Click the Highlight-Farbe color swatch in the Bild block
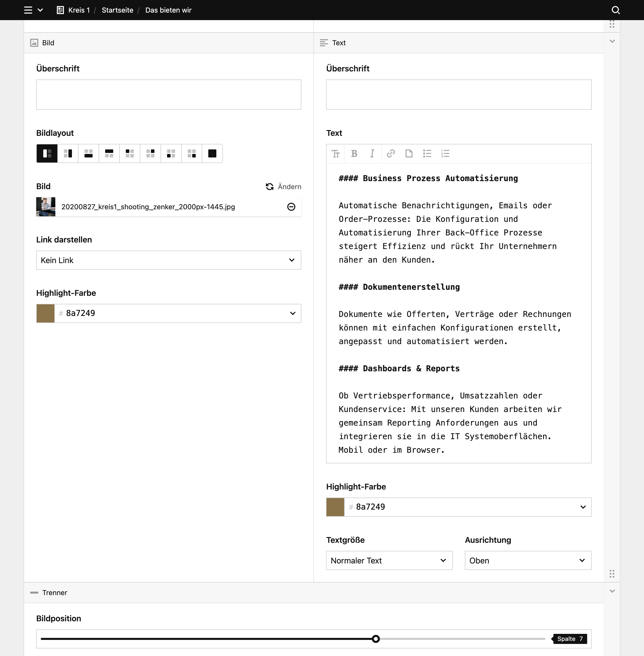This screenshot has height=656, width=644. point(45,313)
